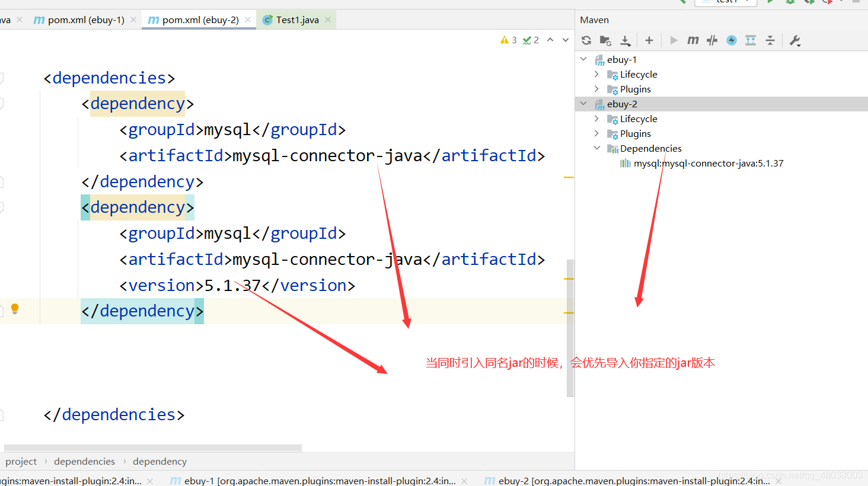Execute Maven goal m icon

[693, 40]
